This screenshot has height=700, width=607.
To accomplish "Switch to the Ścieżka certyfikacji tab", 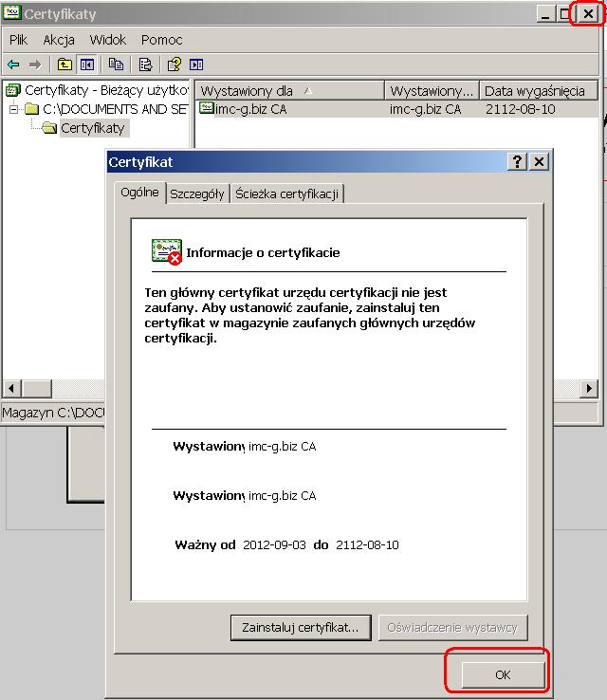I will (286, 193).
